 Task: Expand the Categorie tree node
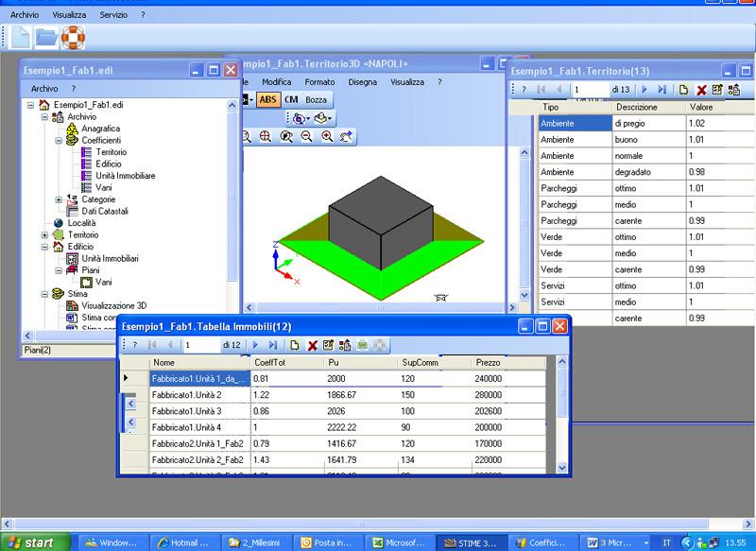(59, 199)
